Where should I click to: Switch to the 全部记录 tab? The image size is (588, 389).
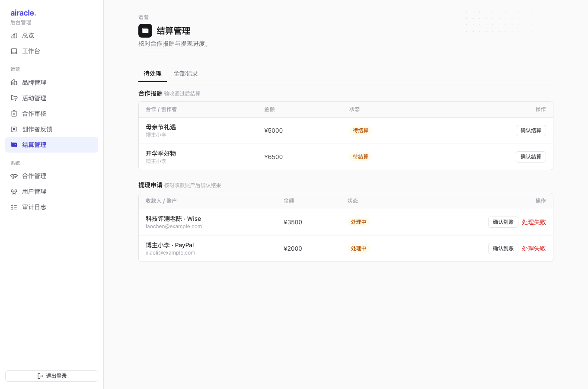pos(186,73)
